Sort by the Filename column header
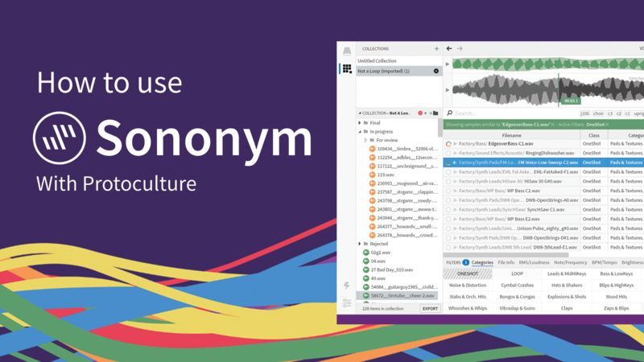This screenshot has width=644, height=362. point(512,135)
